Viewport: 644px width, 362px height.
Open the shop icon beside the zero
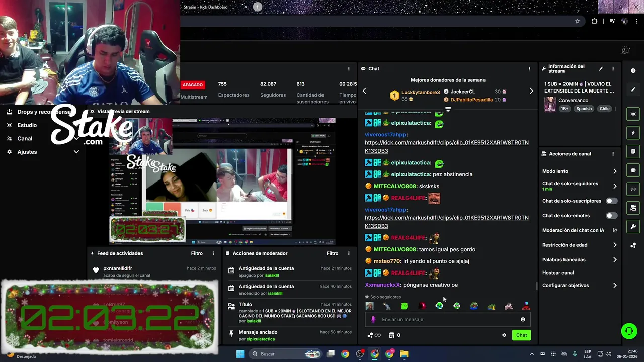click(391, 335)
